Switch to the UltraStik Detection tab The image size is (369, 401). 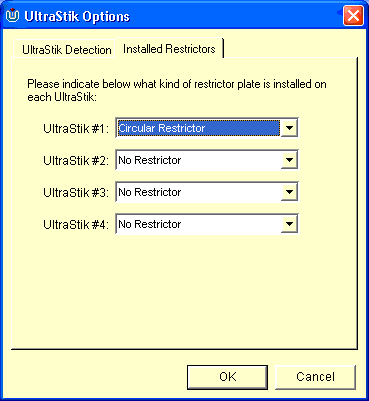[64, 50]
